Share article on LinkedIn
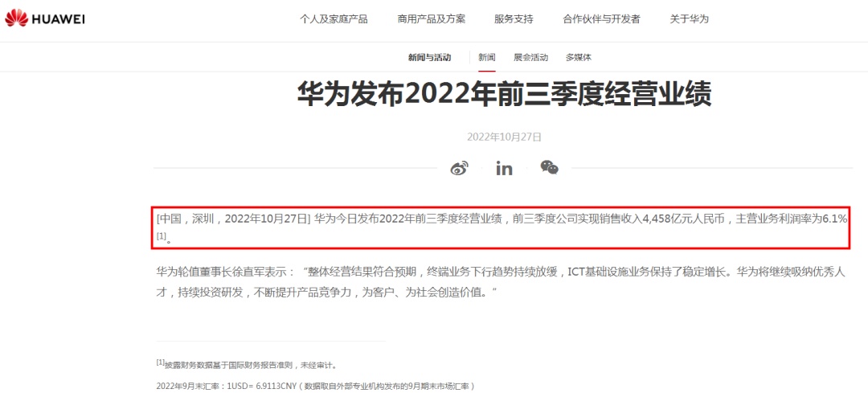This screenshot has height=393, width=868. click(x=504, y=168)
